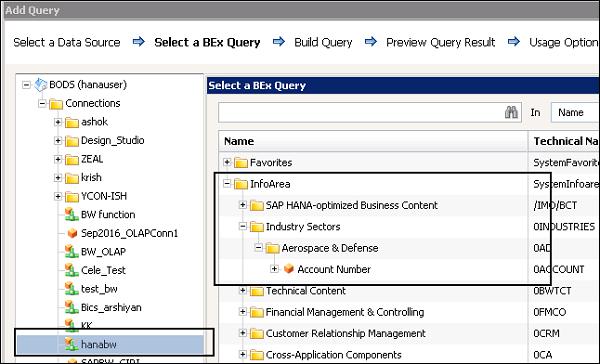The height and width of the screenshot is (364, 600).
Task: Click the BODS (hanauser) server icon
Action: pyautogui.click(x=41, y=85)
